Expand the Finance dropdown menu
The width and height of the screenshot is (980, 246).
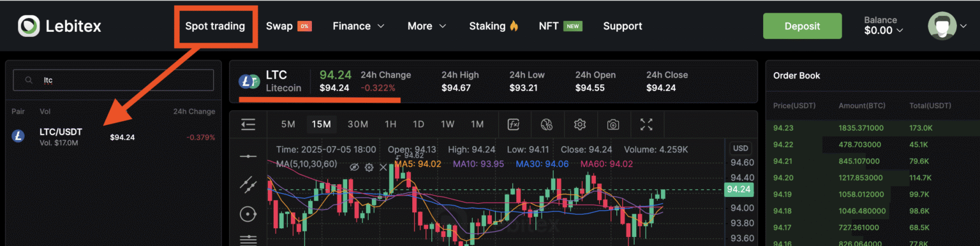(359, 26)
